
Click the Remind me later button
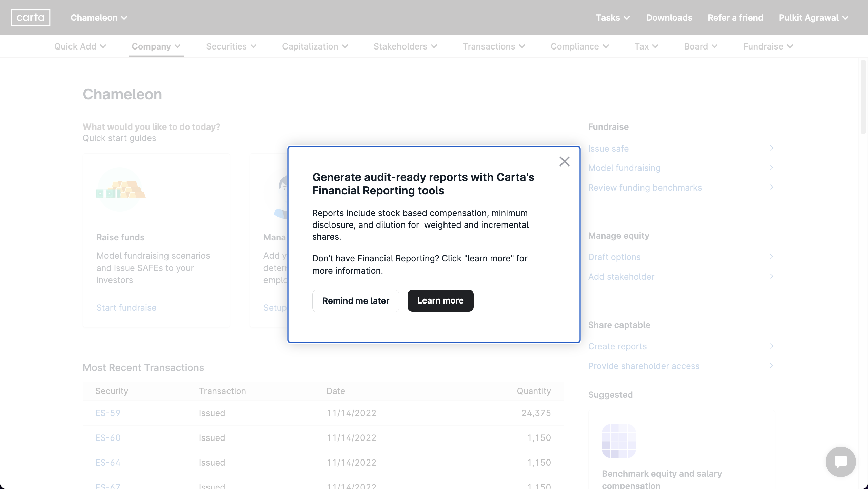(356, 301)
